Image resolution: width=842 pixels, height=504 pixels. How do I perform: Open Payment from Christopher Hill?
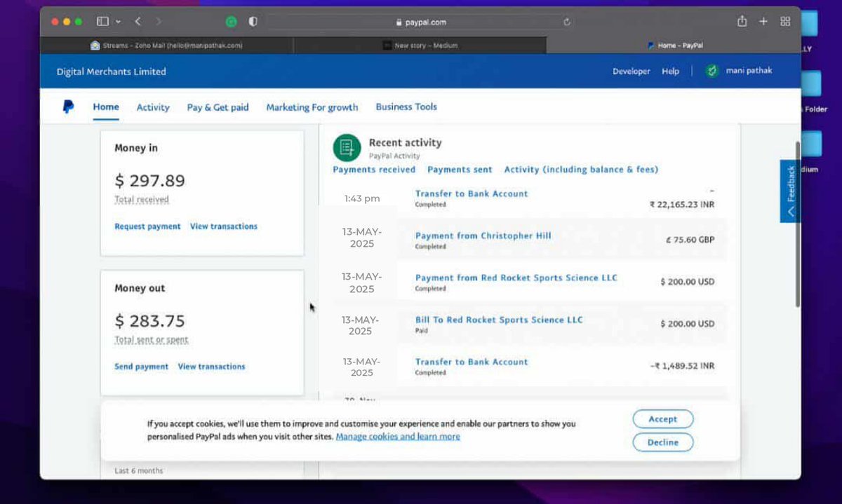click(483, 236)
